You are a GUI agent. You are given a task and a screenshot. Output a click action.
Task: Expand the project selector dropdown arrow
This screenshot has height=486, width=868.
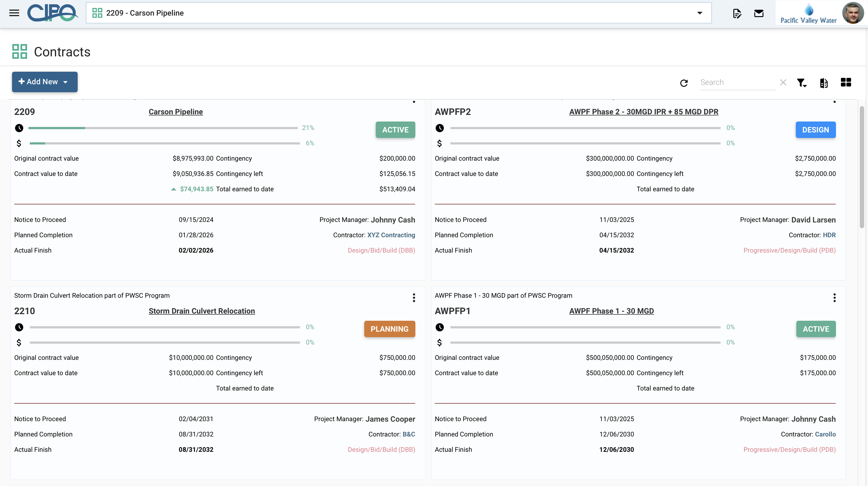point(700,13)
